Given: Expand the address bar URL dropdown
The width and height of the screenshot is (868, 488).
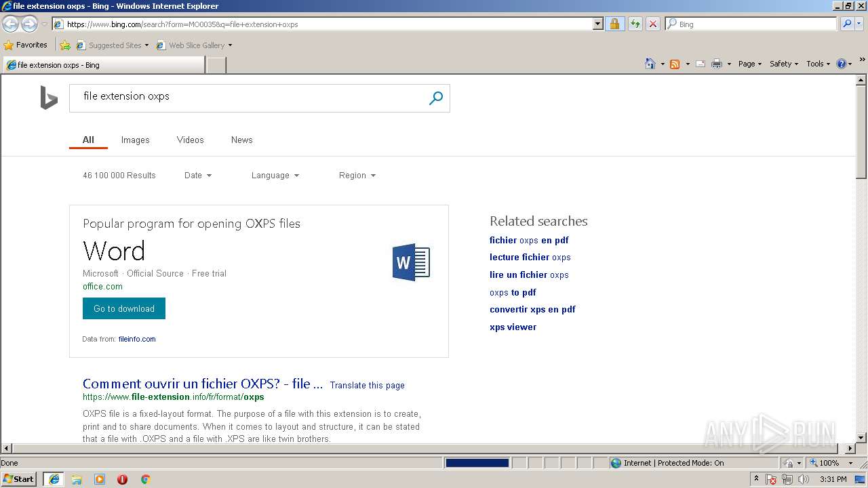Looking at the screenshot, I should 597,24.
